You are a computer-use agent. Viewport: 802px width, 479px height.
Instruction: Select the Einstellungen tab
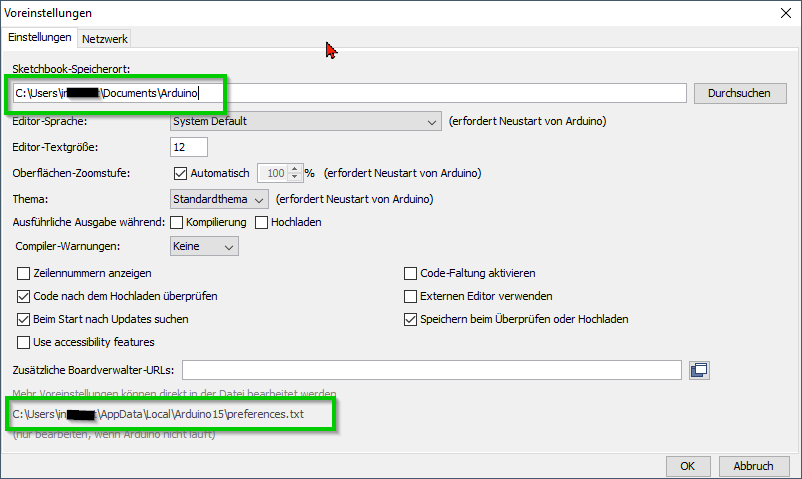tap(40, 38)
